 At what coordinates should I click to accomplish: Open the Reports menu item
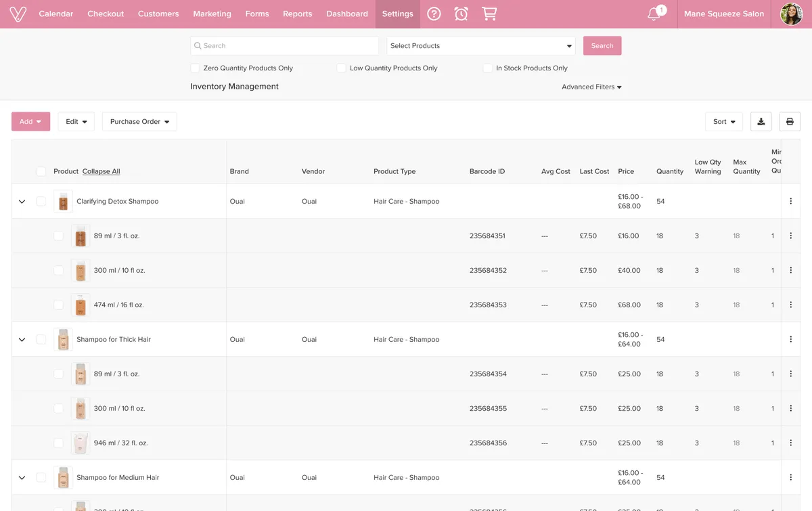tap(297, 14)
